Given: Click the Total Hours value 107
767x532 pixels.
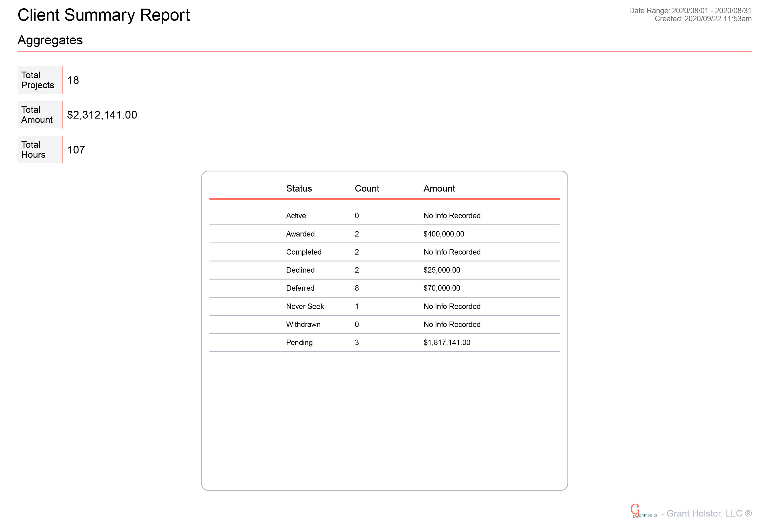Looking at the screenshot, I should (76, 150).
